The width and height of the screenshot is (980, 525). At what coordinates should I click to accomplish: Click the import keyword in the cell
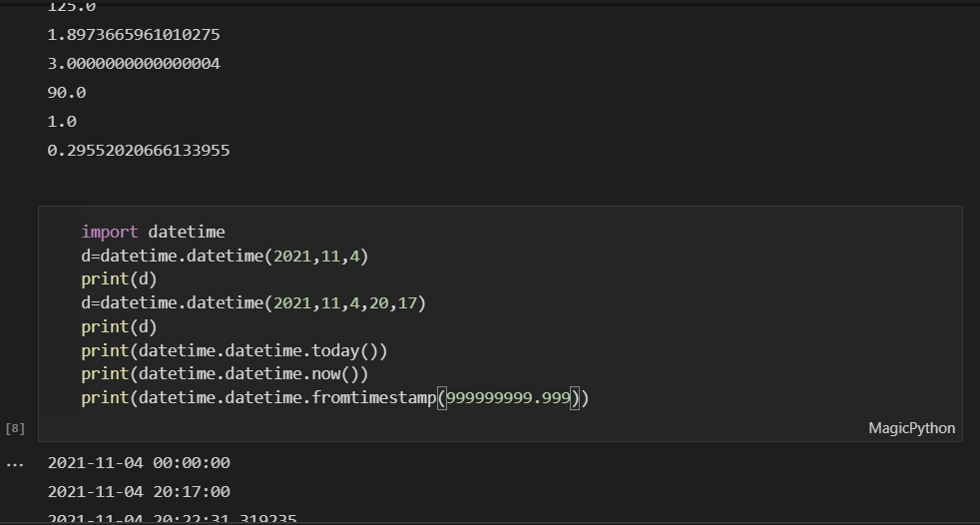[110, 233]
